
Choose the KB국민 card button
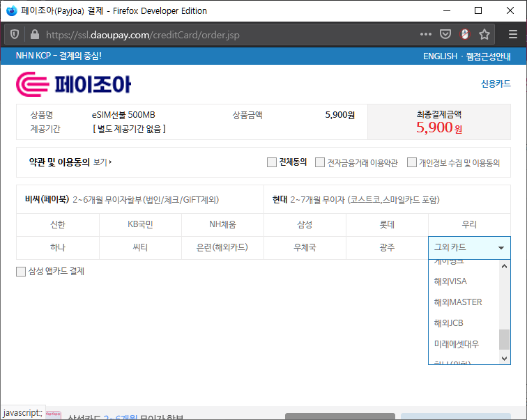pyautogui.click(x=140, y=224)
